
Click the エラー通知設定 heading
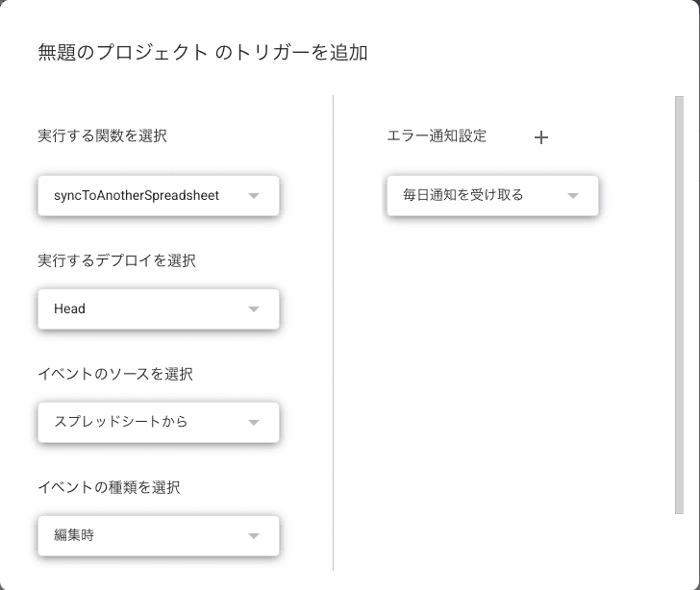(x=437, y=135)
